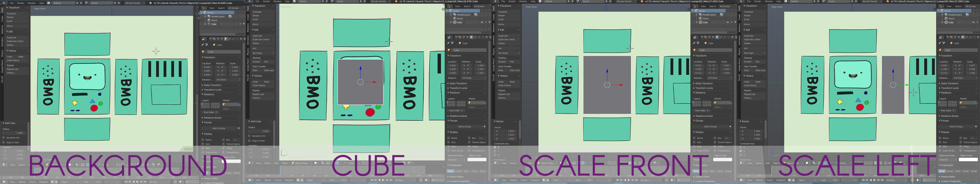This screenshot has width=980, height=184.
Task: Click the pin icon above the Cube name in the BACKGROUND properties
Action: pyautogui.click(x=203, y=45)
